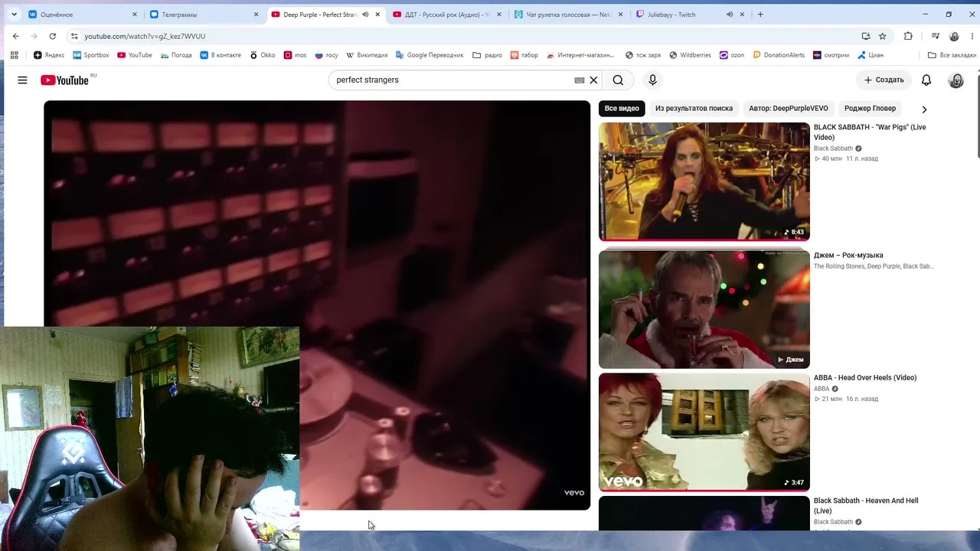This screenshot has width=980, height=551.
Task: Open the Google Переводчик bookmark
Action: [430, 55]
